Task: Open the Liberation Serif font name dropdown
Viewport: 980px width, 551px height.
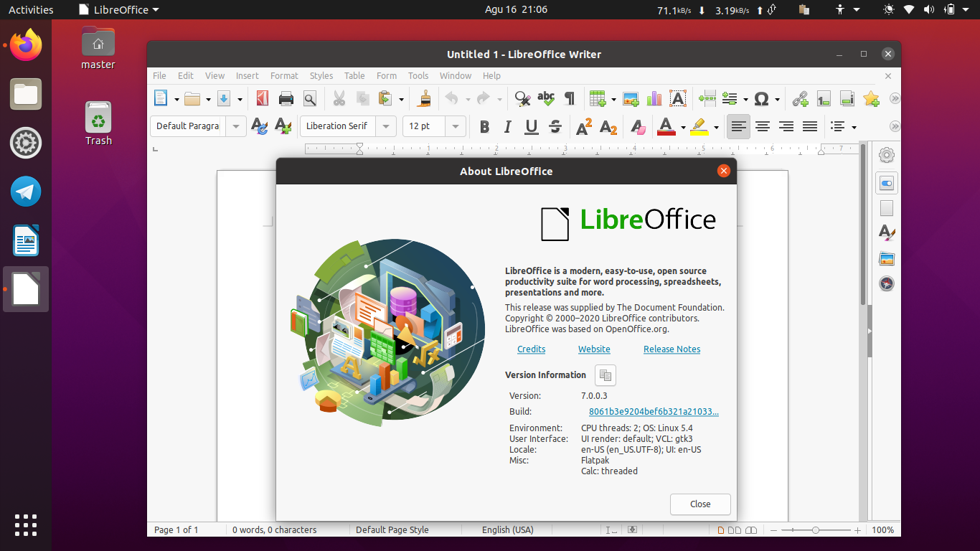Action: point(386,126)
